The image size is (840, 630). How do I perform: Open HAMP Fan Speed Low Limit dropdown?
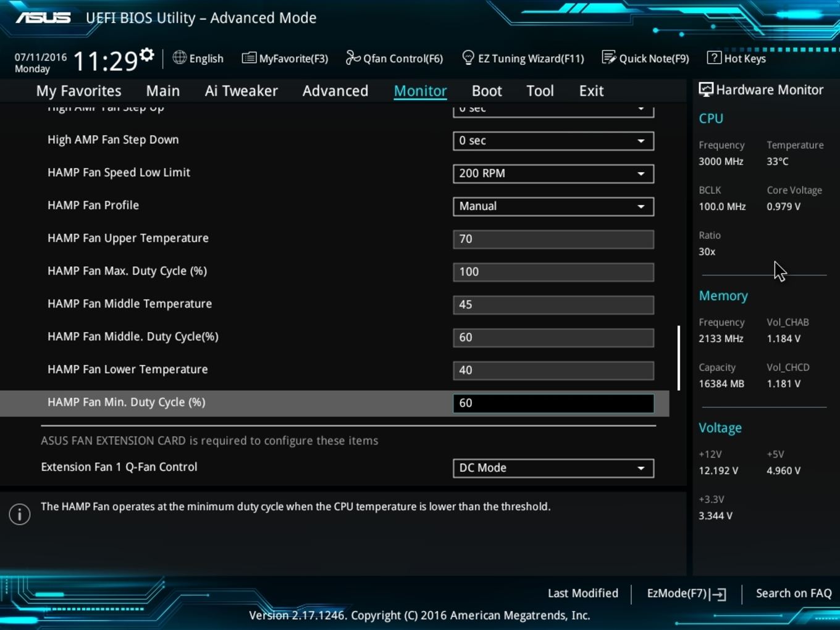[553, 174]
